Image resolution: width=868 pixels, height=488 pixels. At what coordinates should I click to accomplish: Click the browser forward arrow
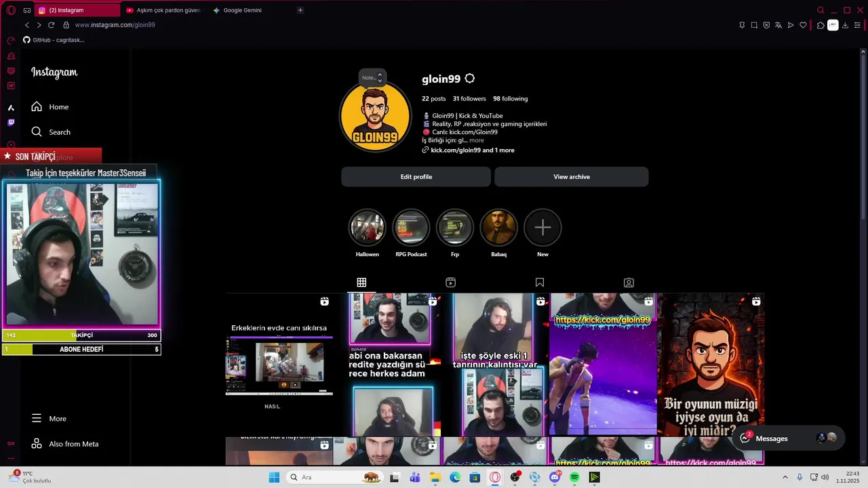coord(39,25)
